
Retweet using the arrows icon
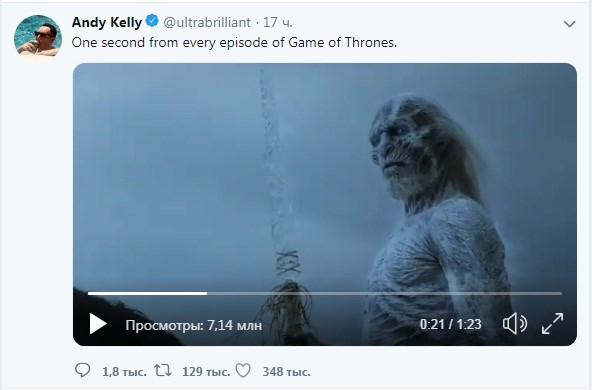tap(163, 370)
